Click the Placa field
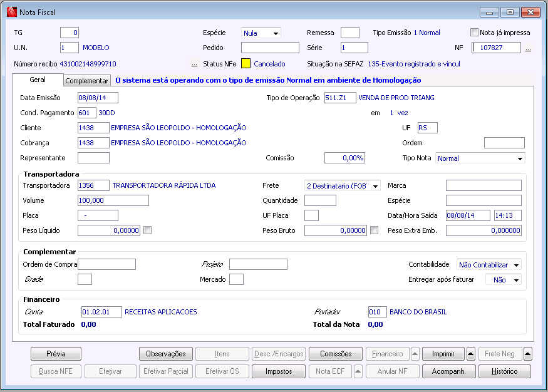The width and height of the screenshot is (548, 392). 98,215
